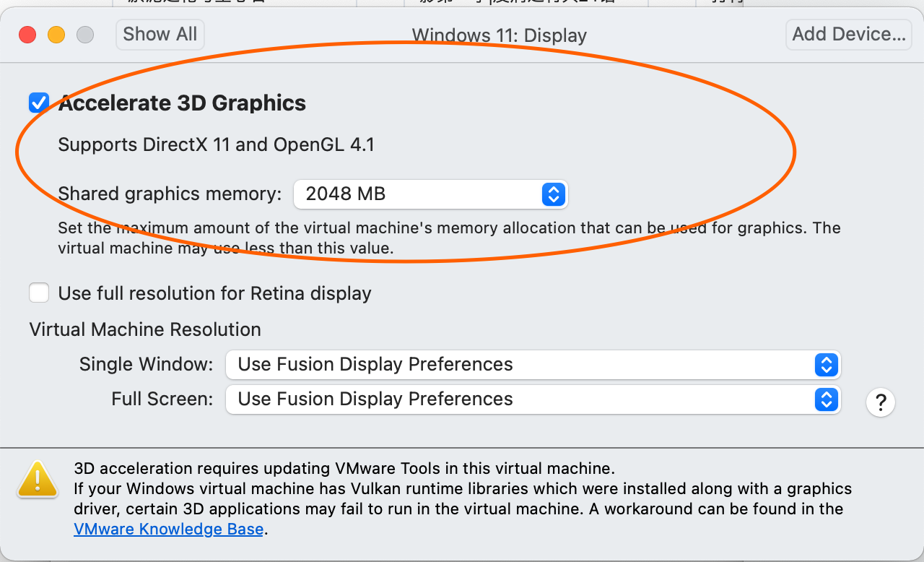Enable Use full resolution for Retina display
924x562 pixels.
coord(39,293)
